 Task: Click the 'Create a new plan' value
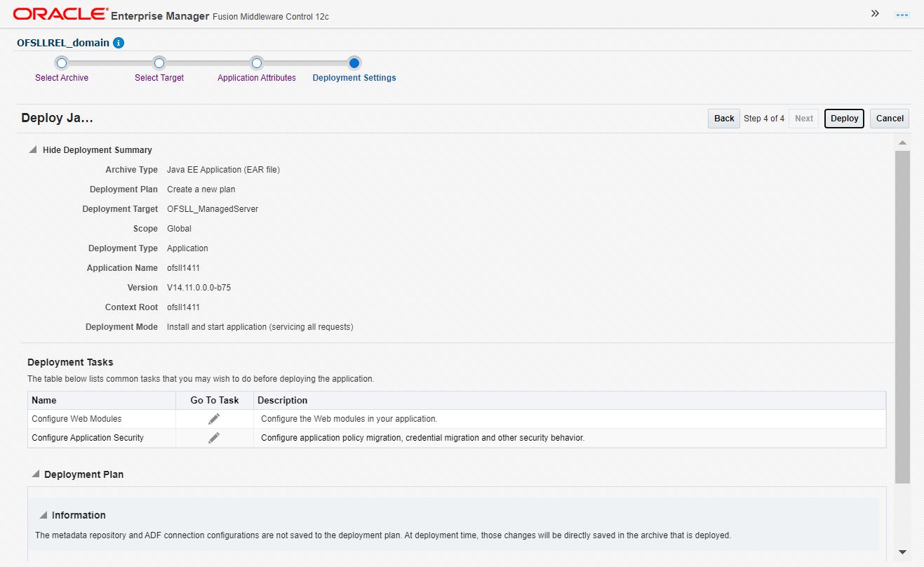point(201,189)
